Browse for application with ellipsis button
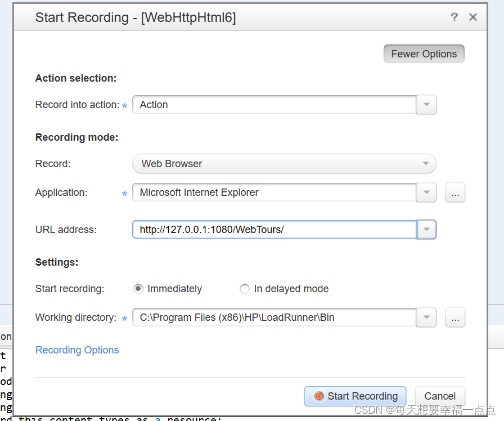 455,192
